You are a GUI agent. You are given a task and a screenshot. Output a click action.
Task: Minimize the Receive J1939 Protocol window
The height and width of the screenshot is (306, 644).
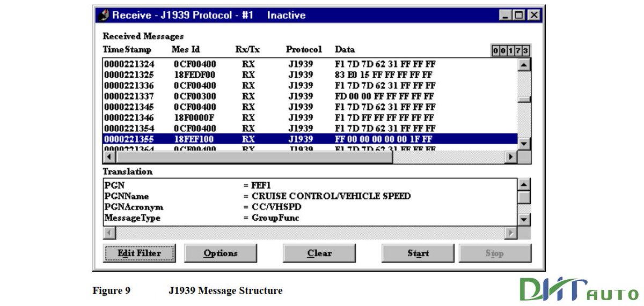(x=506, y=16)
